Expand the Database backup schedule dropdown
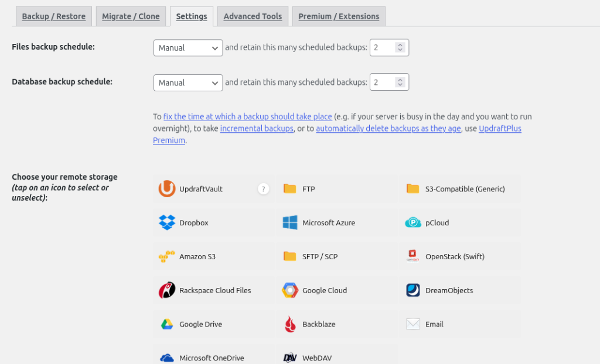600x364 pixels. (188, 83)
